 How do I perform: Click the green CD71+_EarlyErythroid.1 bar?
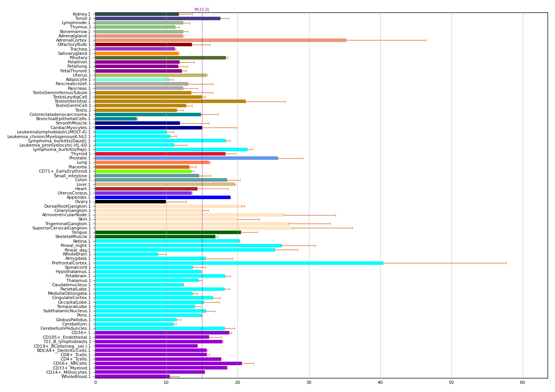(143, 171)
